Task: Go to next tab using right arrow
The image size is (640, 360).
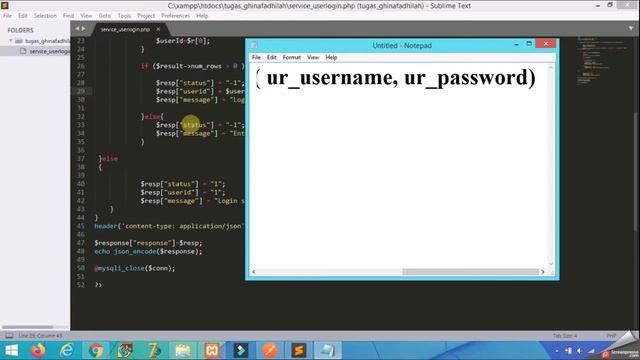Action: point(84,29)
